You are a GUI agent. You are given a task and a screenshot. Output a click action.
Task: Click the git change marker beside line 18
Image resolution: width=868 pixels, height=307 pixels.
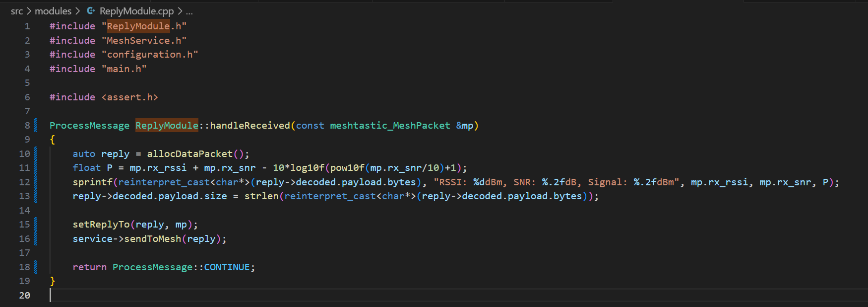pyautogui.click(x=36, y=267)
